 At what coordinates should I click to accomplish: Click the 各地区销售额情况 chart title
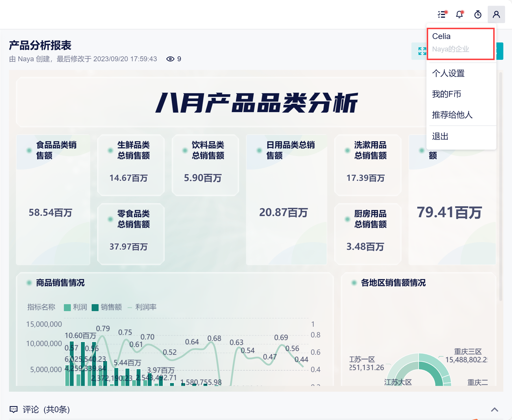tap(393, 283)
